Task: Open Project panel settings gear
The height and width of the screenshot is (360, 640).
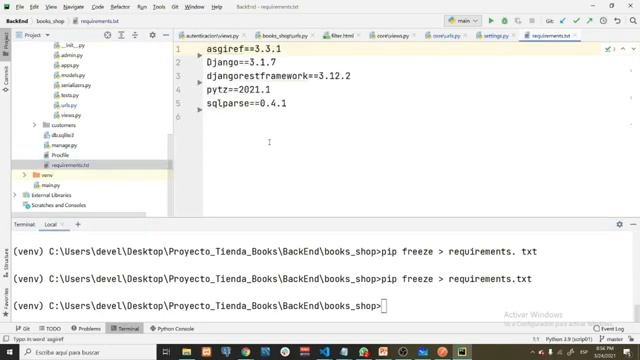Action: 152,36
